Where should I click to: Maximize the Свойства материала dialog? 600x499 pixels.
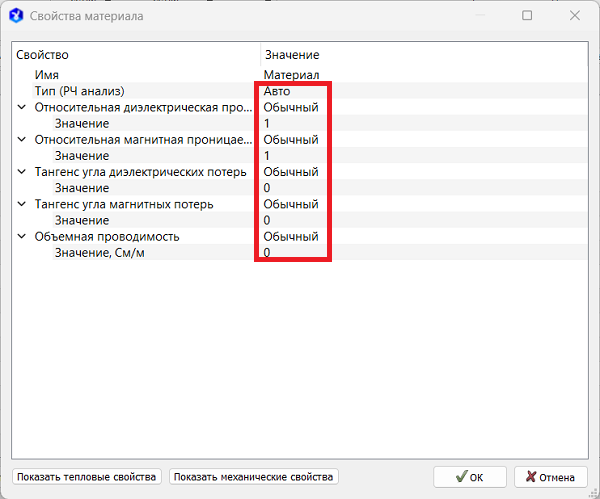(527, 16)
